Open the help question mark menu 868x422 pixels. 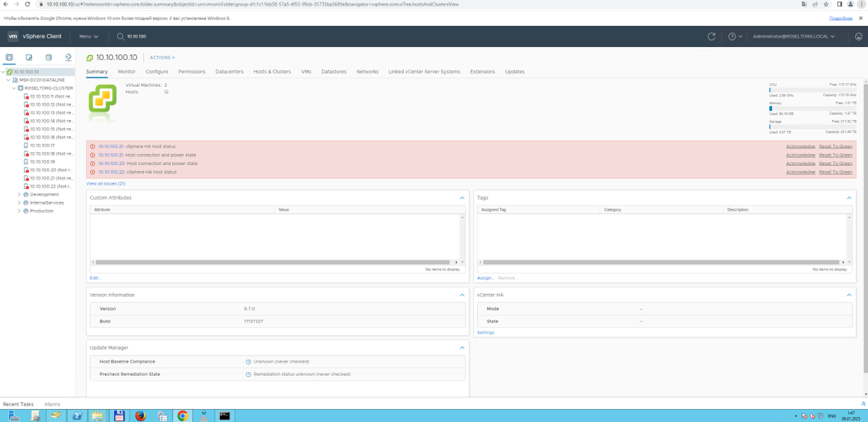click(x=734, y=36)
